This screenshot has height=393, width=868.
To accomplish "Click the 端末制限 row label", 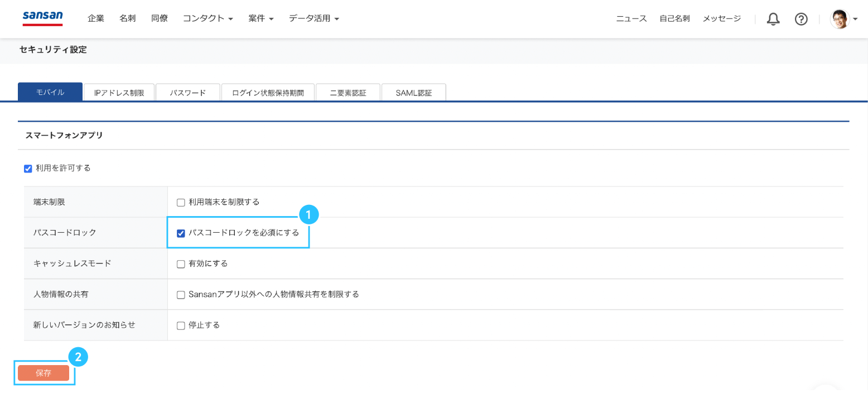I will click(x=49, y=202).
